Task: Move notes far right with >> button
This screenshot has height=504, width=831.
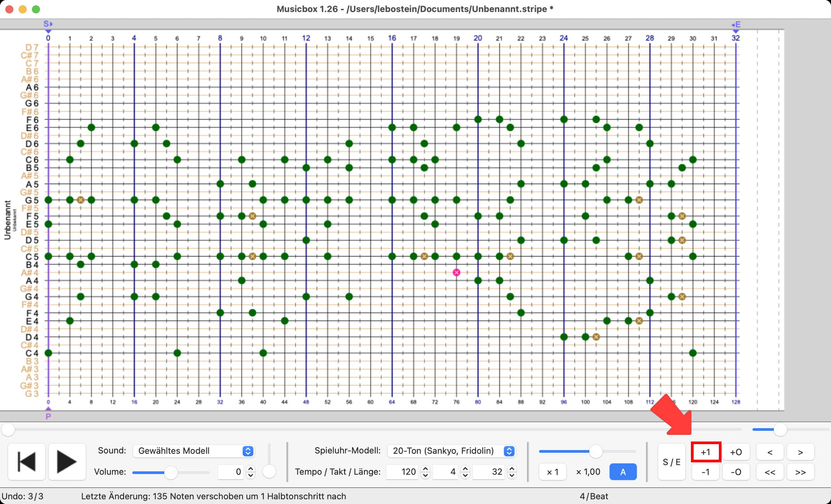Action: click(800, 472)
